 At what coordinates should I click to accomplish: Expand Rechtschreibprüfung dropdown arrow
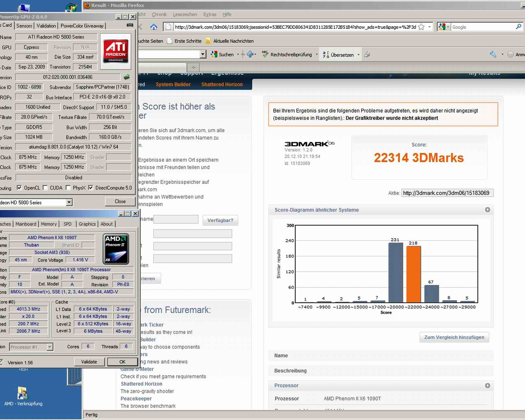click(317, 54)
